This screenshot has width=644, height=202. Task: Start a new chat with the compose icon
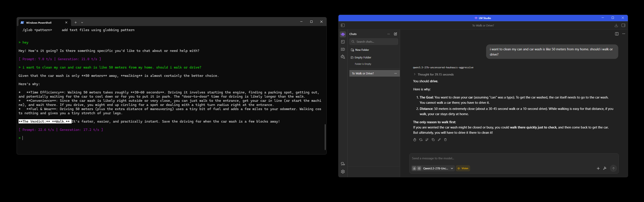(x=395, y=34)
